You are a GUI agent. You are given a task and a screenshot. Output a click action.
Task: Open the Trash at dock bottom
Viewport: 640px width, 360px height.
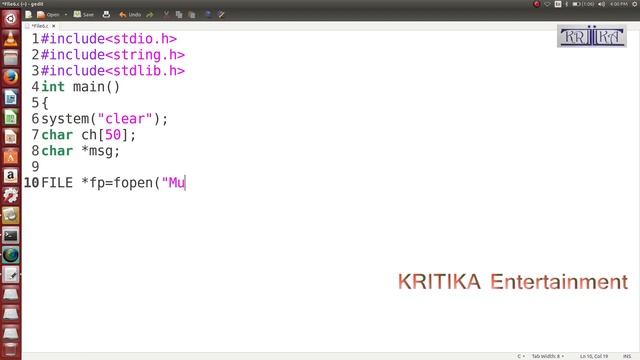point(11,351)
